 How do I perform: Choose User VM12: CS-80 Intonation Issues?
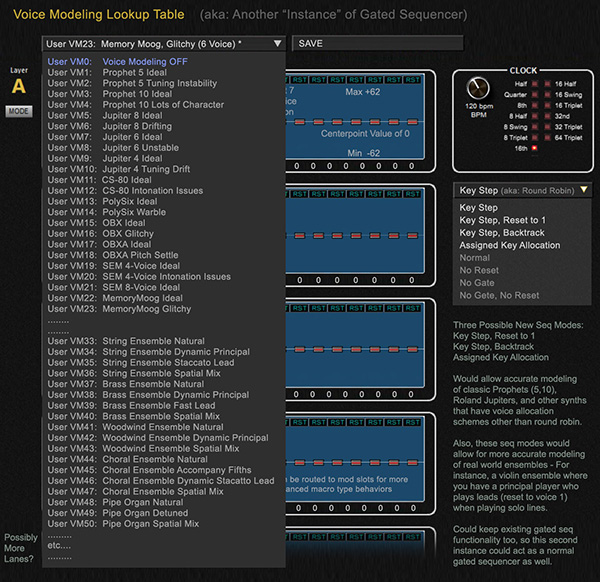coord(125,190)
